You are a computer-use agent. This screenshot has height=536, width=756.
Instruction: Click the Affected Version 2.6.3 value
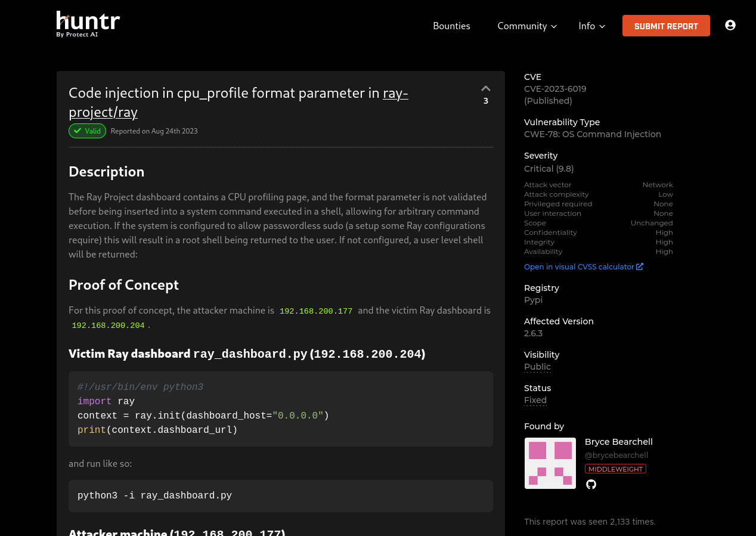(533, 333)
